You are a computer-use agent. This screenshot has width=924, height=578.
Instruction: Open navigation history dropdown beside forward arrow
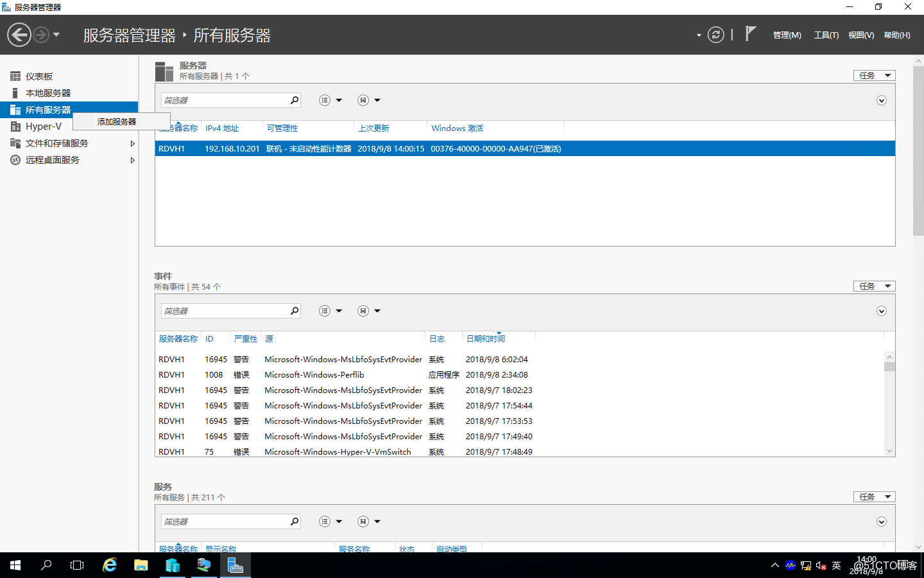click(x=56, y=35)
